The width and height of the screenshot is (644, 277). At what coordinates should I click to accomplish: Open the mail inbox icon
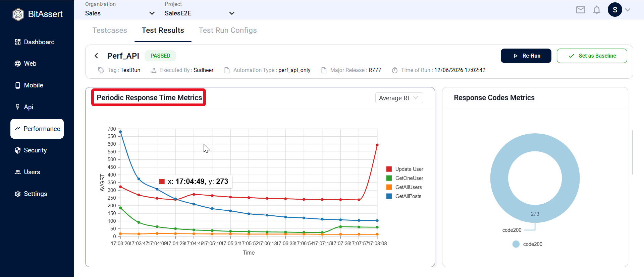coord(581,10)
